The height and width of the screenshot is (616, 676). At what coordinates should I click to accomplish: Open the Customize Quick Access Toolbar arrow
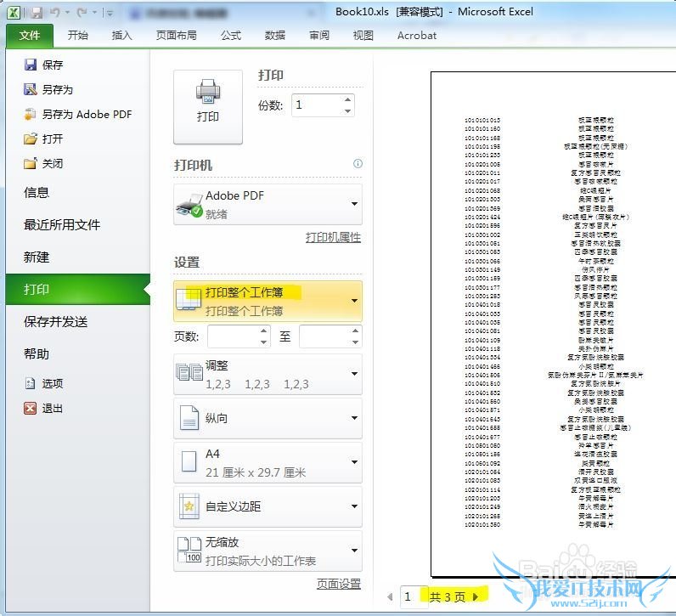point(110,14)
